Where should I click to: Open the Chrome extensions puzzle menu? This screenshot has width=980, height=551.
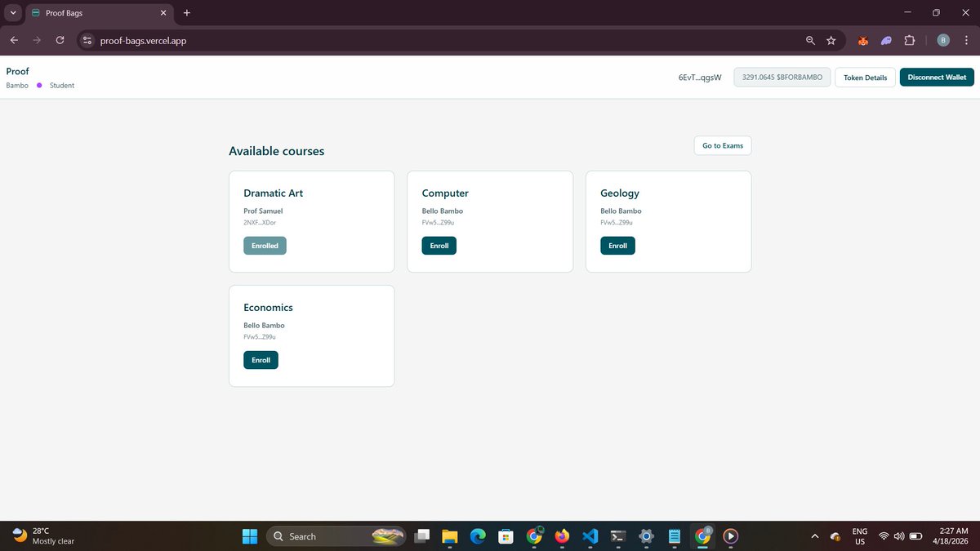pyautogui.click(x=910, y=40)
